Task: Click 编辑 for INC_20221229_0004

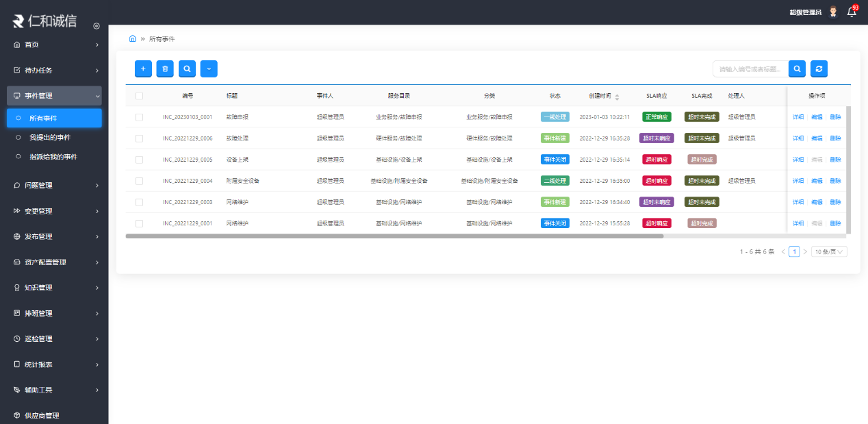Action: click(817, 181)
